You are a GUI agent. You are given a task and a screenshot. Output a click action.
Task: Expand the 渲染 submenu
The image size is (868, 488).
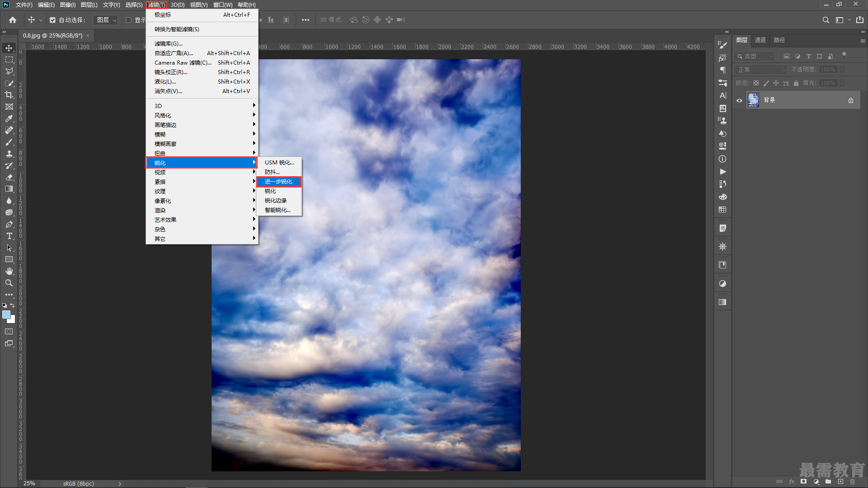tap(202, 211)
